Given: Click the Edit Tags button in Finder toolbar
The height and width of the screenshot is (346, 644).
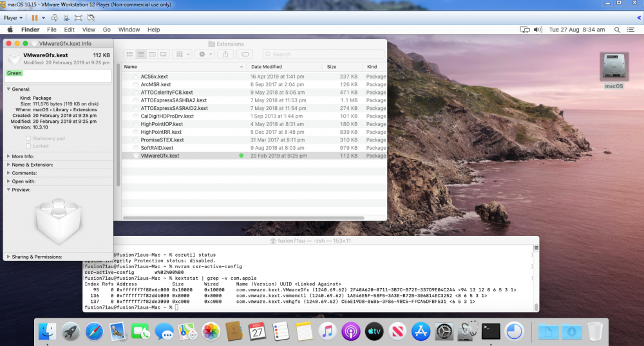Looking at the screenshot, I should tap(245, 54).
